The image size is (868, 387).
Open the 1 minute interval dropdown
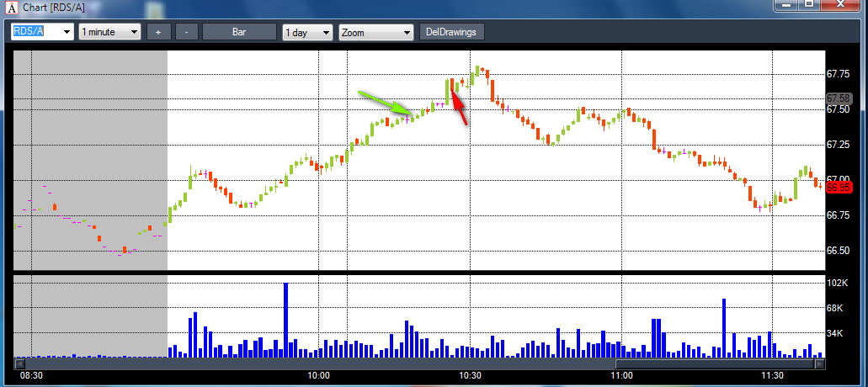(x=134, y=32)
